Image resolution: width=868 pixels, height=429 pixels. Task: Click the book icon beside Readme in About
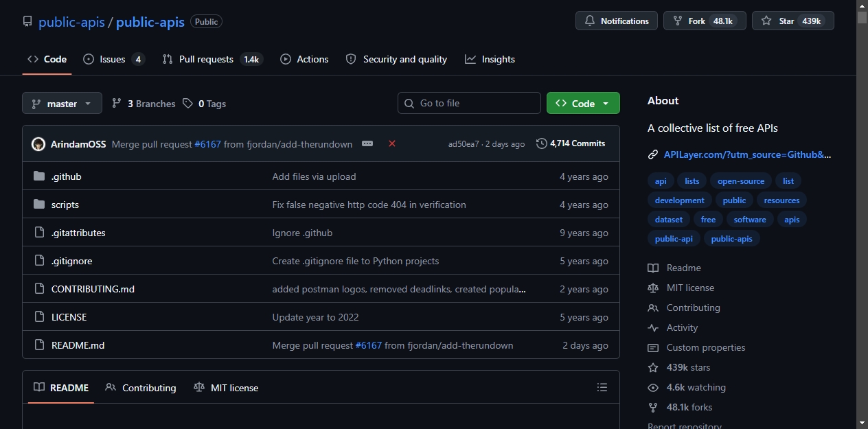[653, 268]
